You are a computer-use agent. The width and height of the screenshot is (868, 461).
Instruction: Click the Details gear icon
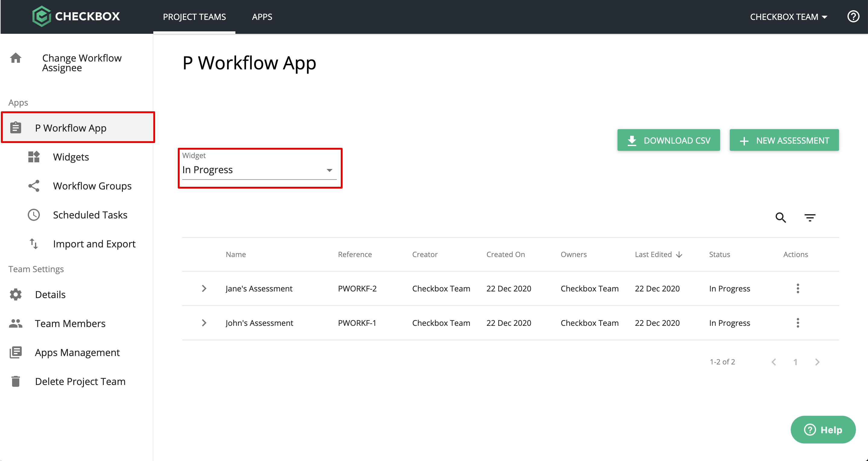[x=15, y=294]
